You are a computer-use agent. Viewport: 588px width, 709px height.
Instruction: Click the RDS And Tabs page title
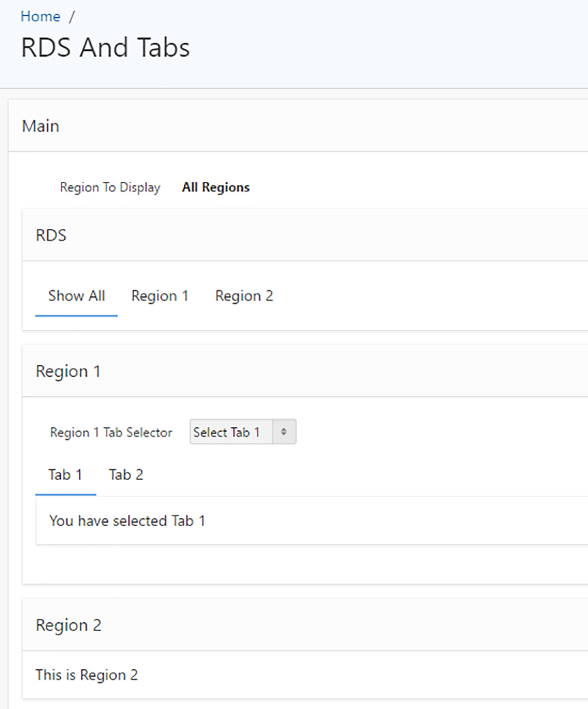(105, 47)
